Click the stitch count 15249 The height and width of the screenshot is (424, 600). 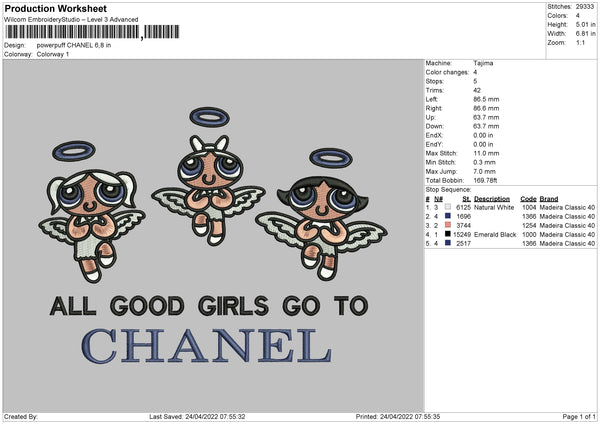[x=461, y=234]
